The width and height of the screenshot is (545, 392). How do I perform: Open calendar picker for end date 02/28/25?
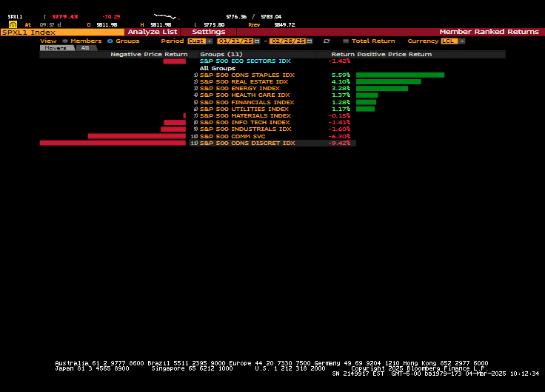tap(310, 41)
